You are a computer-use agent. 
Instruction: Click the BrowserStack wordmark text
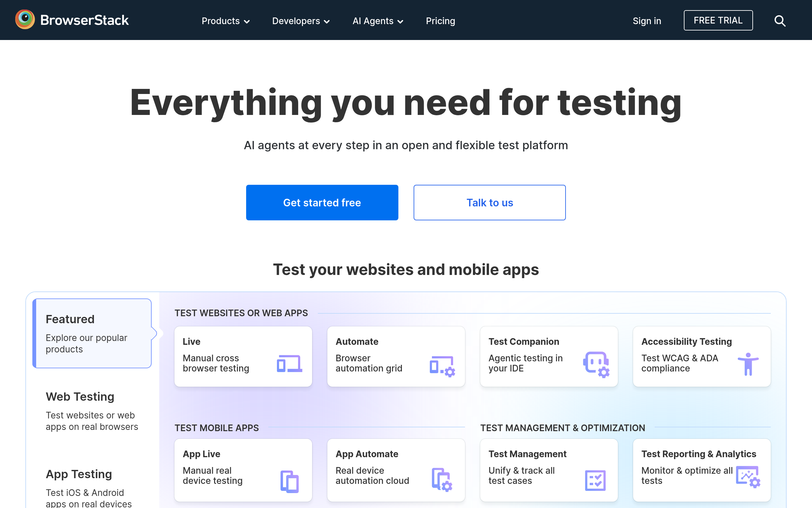[x=84, y=20]
